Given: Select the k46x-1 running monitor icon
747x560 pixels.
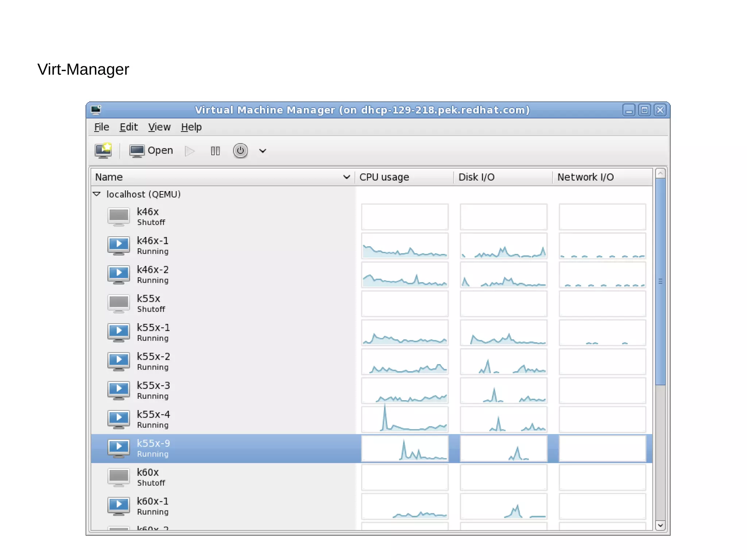Looking at the screenshot, I should coord(119,246).
